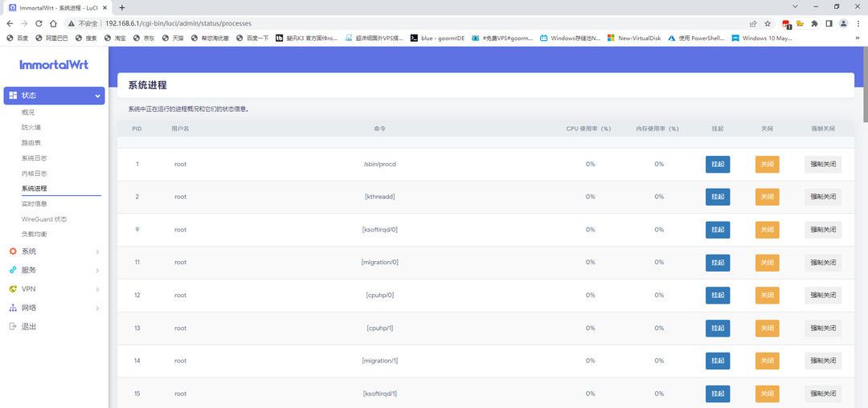Click 关闭 for [cpuhp/0] process
This screenshot has height=408, width=868.
(x=768, y=296)
